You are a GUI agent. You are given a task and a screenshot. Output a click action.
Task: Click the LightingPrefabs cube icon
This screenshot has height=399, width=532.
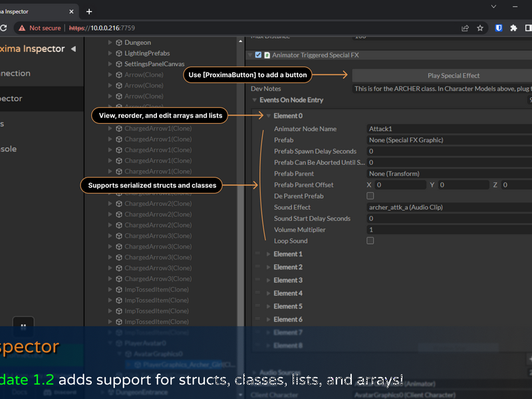(x=119, y=53)
